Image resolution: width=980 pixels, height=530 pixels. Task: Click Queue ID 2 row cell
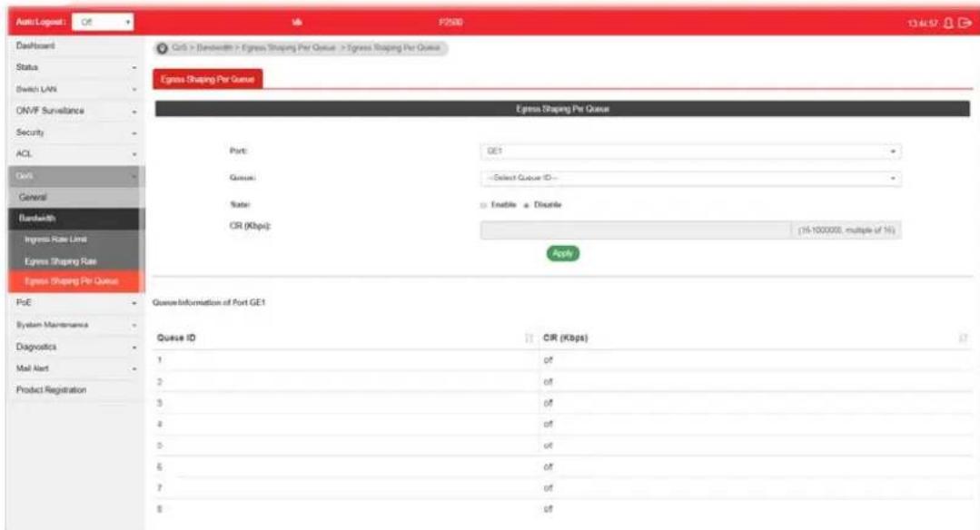pos(347,381)
